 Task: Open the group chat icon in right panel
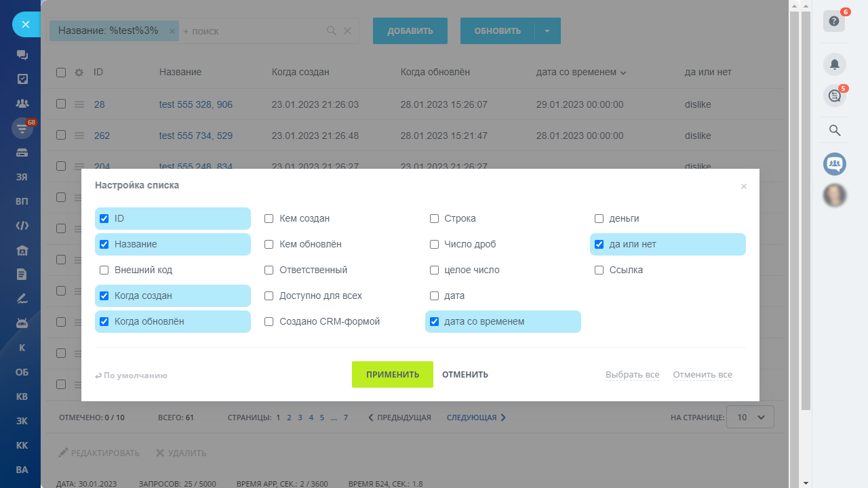pos(835,163)
